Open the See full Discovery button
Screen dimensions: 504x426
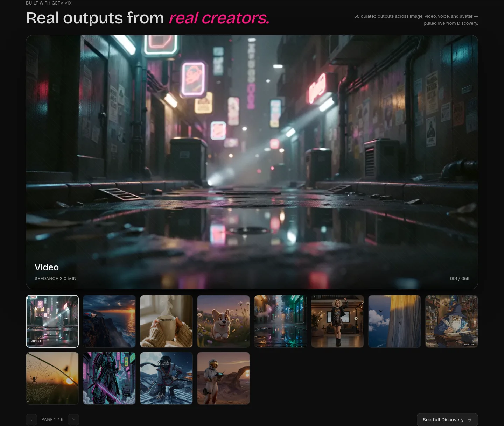[x=447, y=420]
